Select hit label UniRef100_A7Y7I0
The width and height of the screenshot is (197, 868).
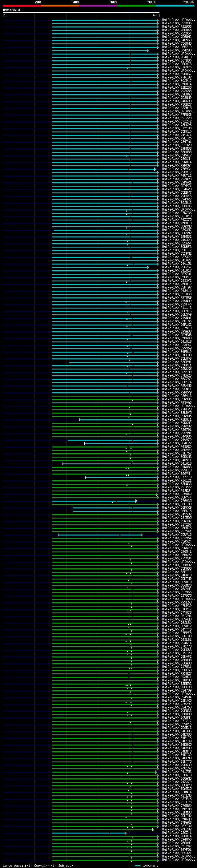click(177, 477)
